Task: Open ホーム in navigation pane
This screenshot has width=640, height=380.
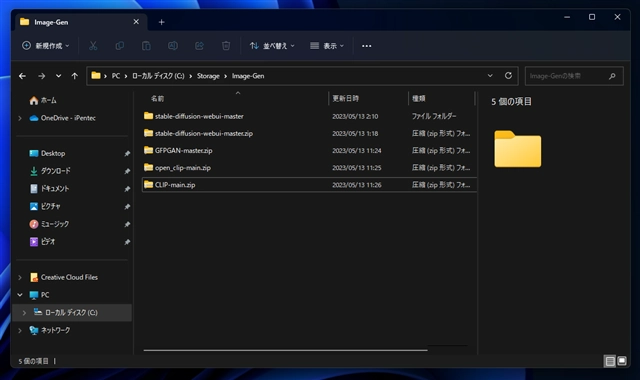Action: point(43,100)
